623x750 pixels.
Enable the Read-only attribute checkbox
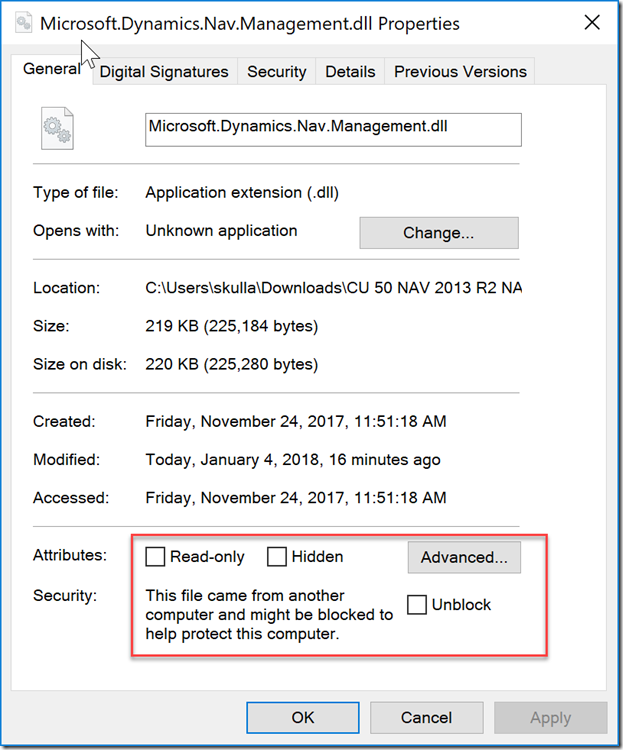(x=155, y=557)
